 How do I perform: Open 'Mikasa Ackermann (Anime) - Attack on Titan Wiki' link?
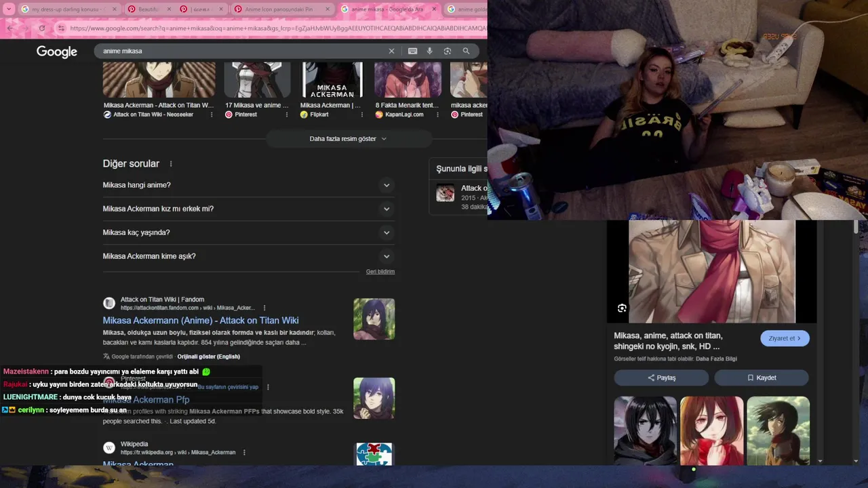[201, 321]
